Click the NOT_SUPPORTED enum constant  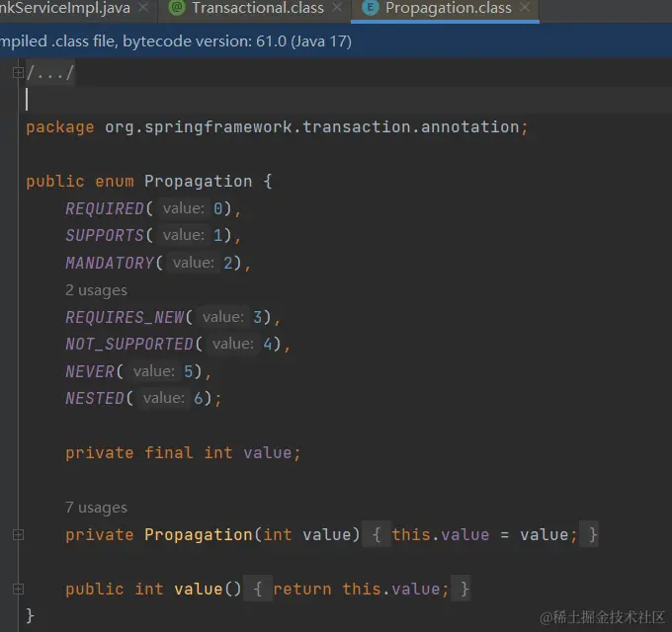pos(129,344)
